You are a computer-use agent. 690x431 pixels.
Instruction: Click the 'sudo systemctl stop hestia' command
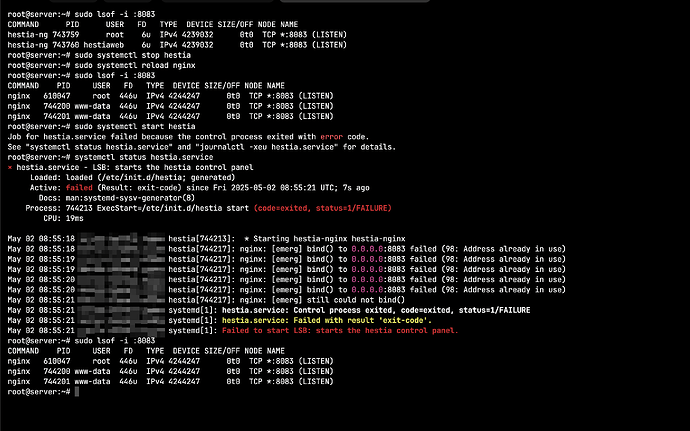pos(132,55)
